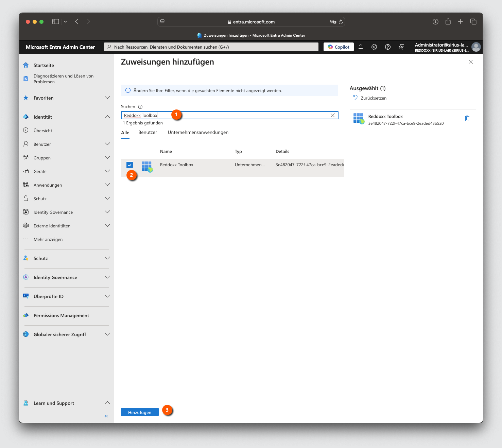
Task: Click the Suchen input with Reddoxx Toolbox
Action: (x=230, y=115)
